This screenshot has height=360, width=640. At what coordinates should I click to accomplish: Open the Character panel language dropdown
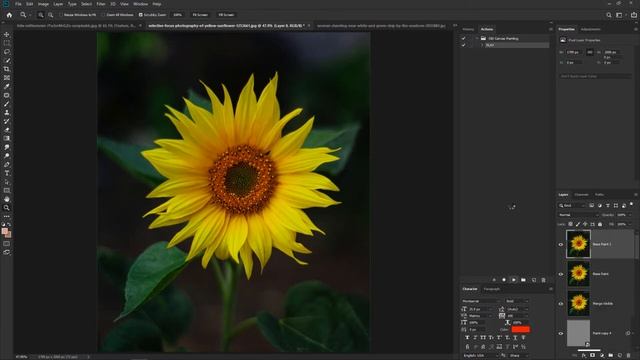tap(481, 356)
